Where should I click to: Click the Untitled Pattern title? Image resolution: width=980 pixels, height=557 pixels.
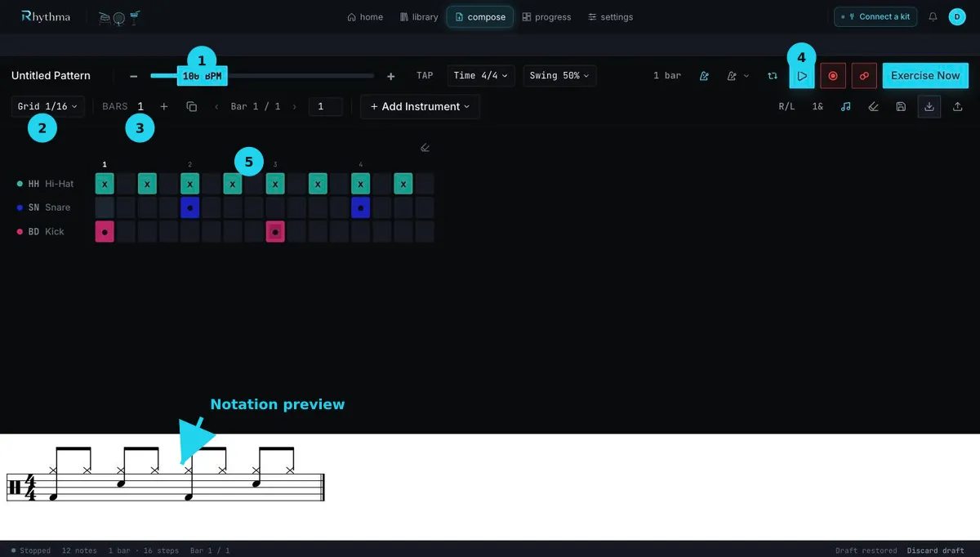point(51,76)
